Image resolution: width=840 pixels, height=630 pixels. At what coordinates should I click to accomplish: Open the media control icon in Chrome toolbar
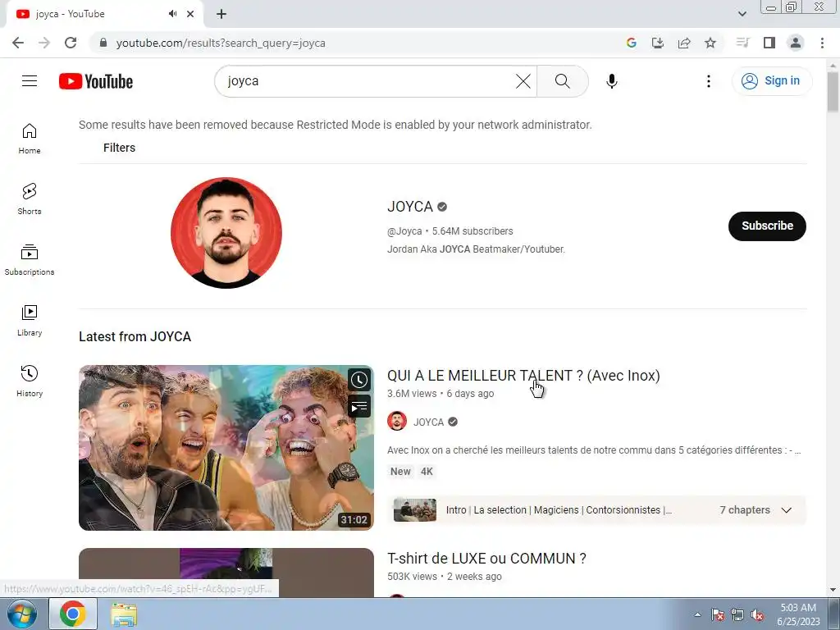742,43
